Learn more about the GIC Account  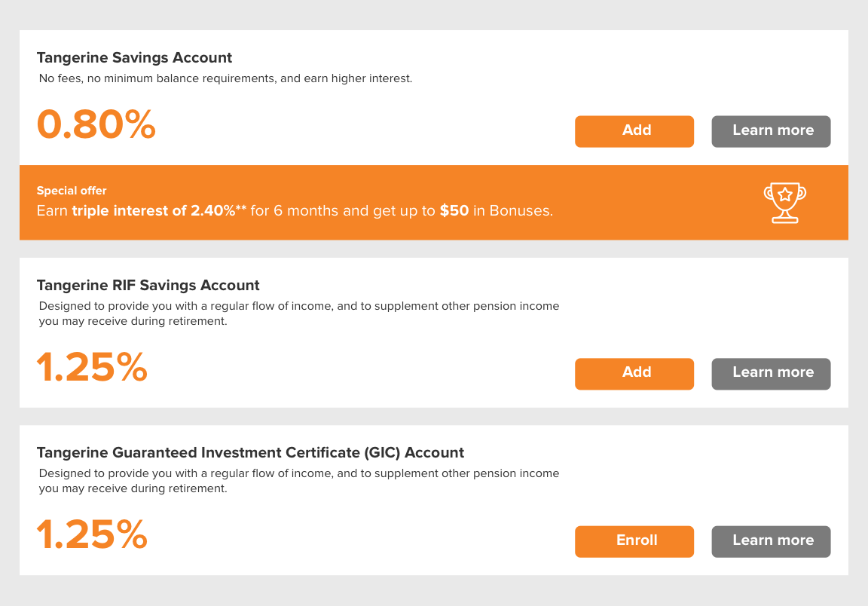click(x=771, y=541)
